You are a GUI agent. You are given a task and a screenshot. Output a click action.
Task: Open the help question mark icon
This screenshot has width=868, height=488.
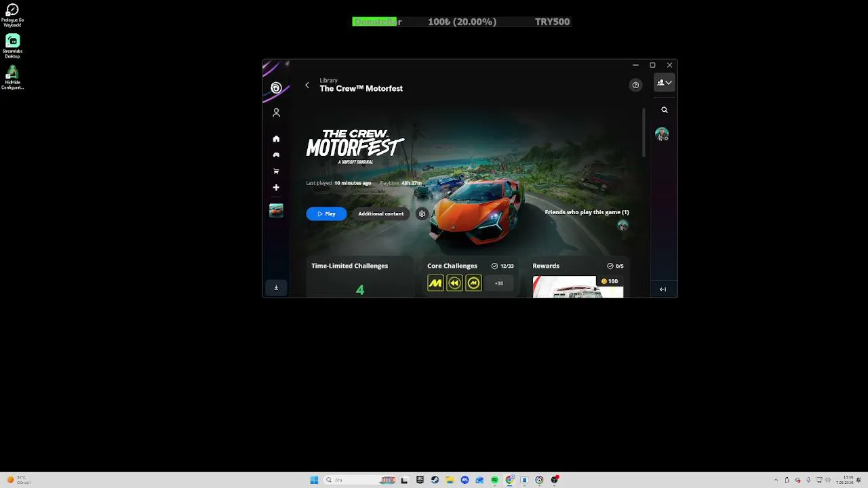pos(635,85)
